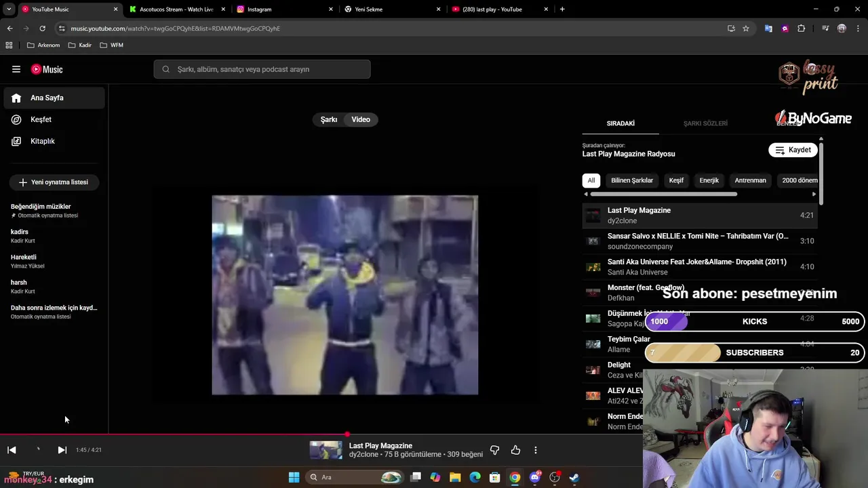The width and height of the screenshot is (868, 488).
Task: Dislike Last Play Magazine with thumbs down
Action: 494,450
